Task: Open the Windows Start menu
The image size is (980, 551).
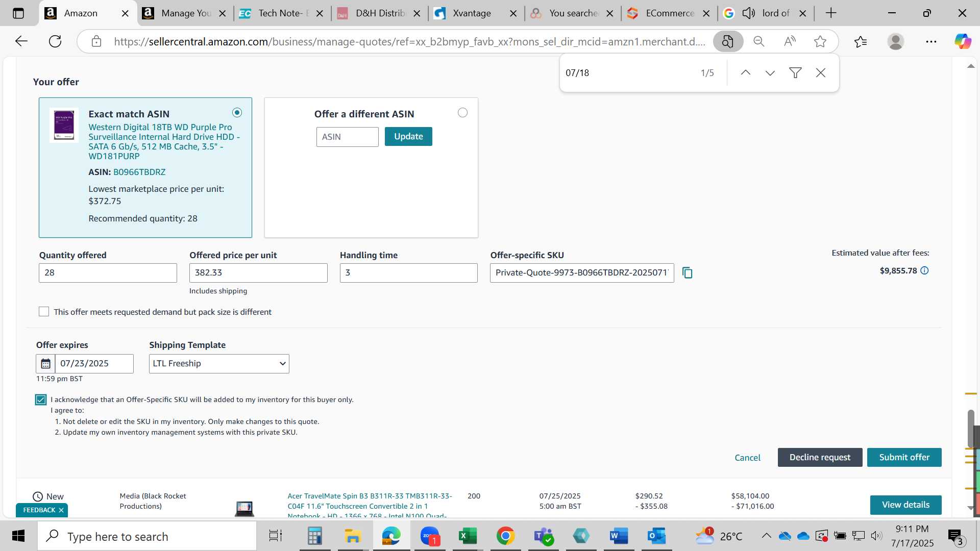Action: [x=18, y=536]
